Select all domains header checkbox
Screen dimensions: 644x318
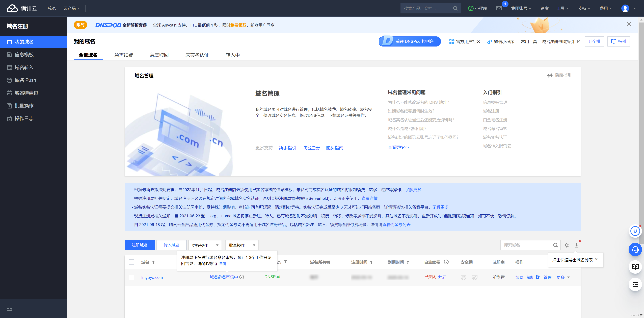131,262
